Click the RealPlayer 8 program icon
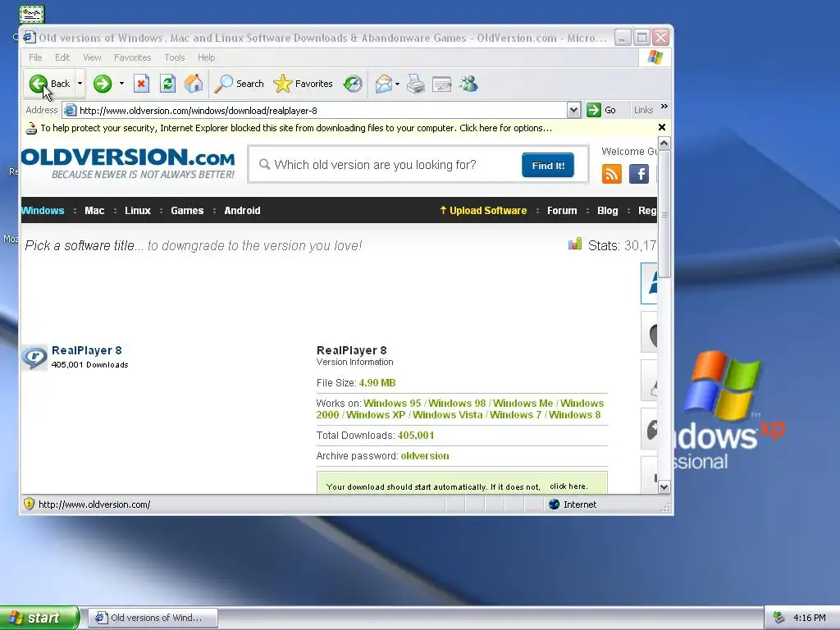840x630 pixels. (x=34, y=358)
